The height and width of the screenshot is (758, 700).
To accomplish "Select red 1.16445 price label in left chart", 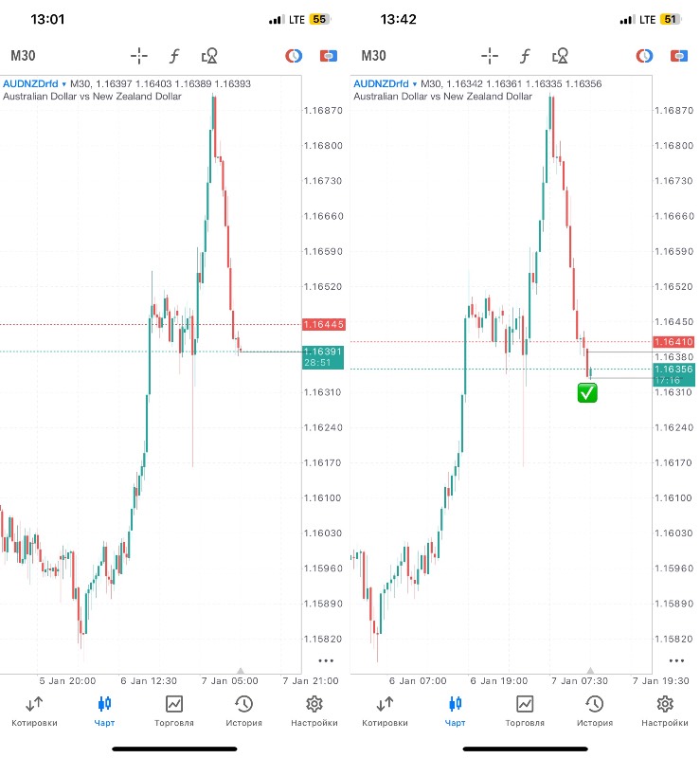I will coord(323,325).
